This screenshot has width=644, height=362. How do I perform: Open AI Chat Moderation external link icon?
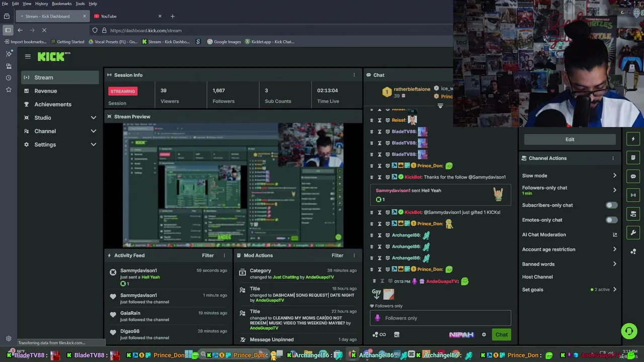tap(615, 235)
